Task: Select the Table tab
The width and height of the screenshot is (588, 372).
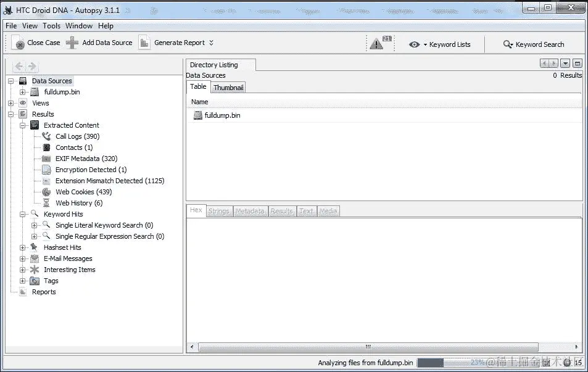Action: coord(198,86)
